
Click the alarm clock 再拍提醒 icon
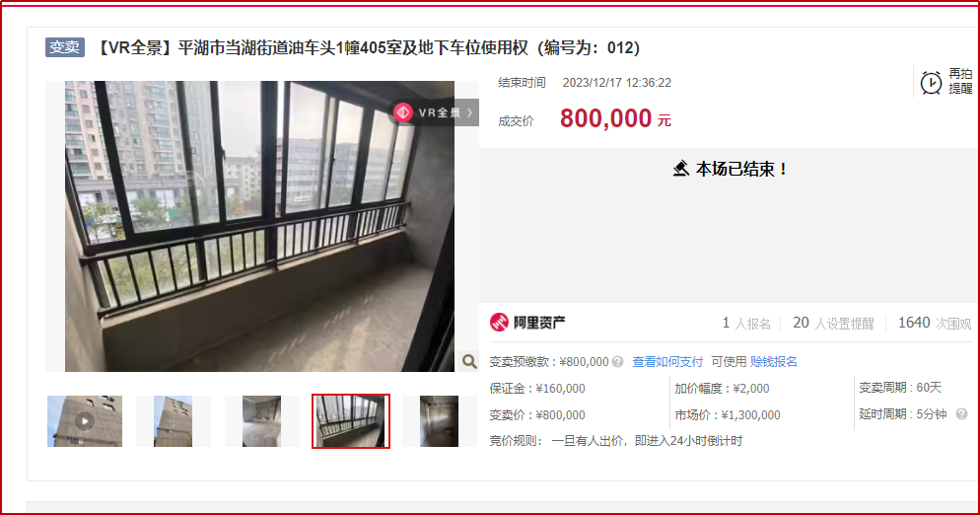(x=931, y=83)
